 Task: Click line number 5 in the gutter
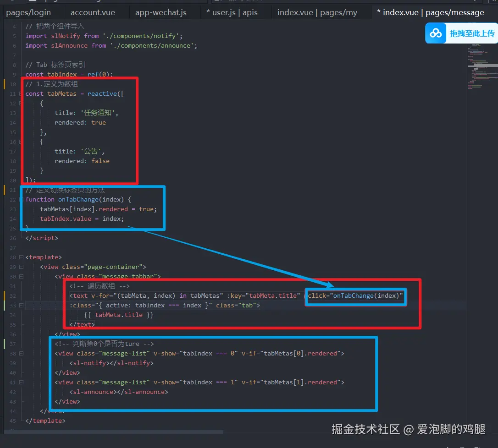coord(14,36)
